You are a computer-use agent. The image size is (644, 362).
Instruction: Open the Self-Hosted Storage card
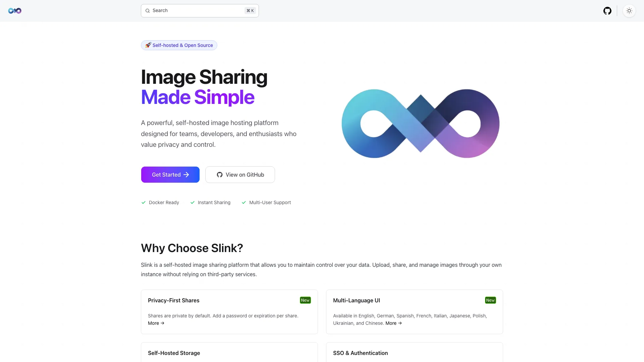[x=229, y=352]
